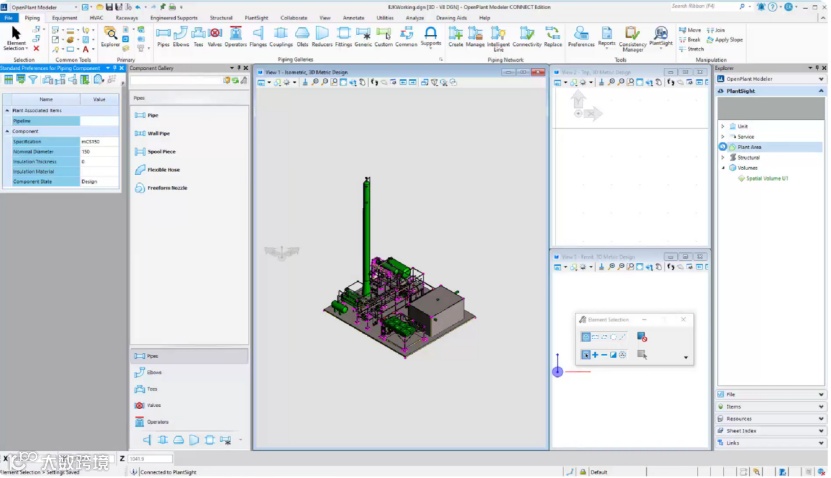831x478 pixels.
Task: Open the Consistency Manager
Action: tap(632, 39)
